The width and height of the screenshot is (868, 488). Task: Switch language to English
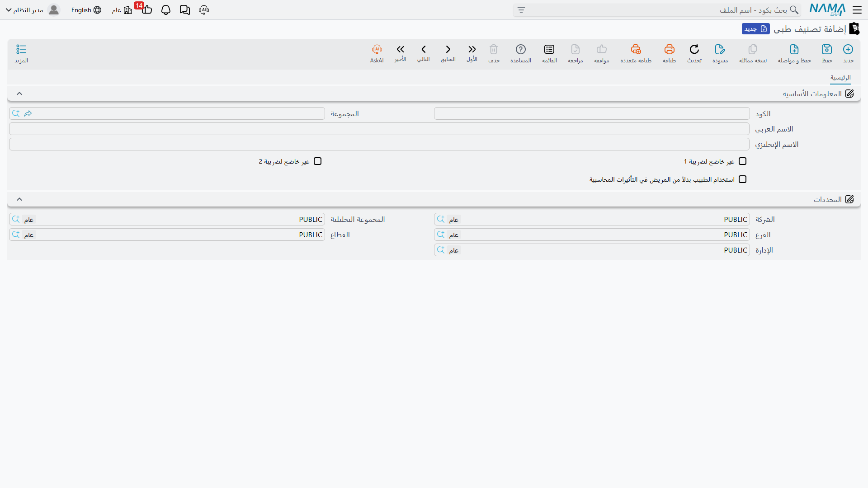pos(86,10)
